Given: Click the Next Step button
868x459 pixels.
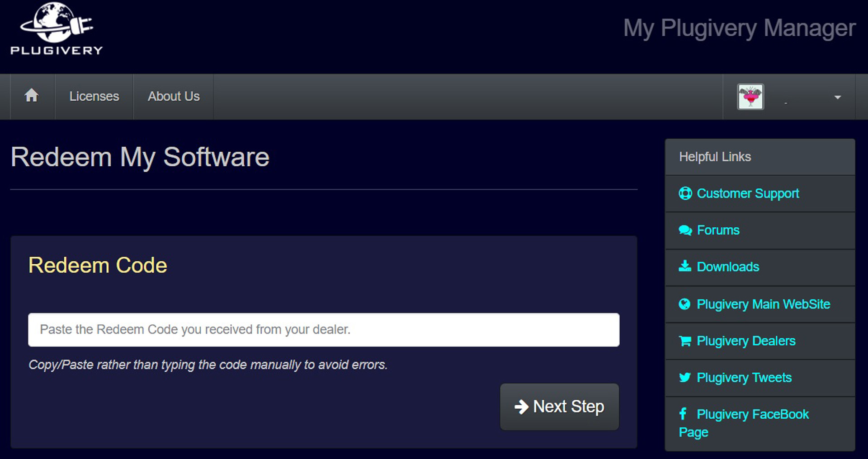Looking at the screenshot, I should (x=559, y=407).
